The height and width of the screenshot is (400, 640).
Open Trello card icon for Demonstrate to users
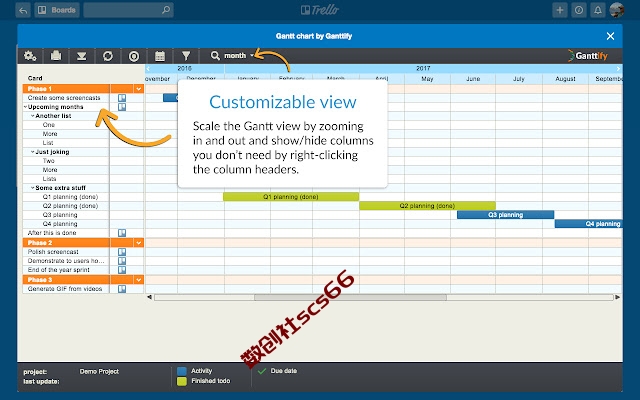point(122,261)
